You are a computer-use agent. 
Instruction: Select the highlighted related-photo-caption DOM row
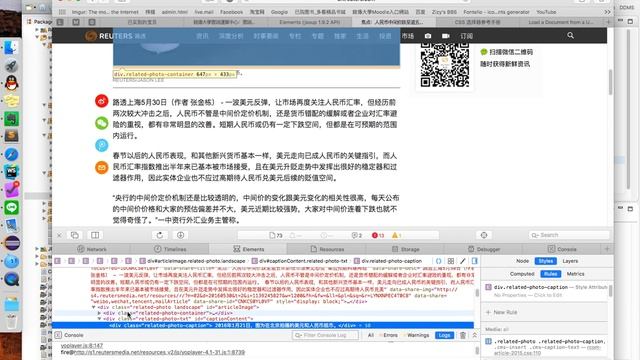click(263, 325)
